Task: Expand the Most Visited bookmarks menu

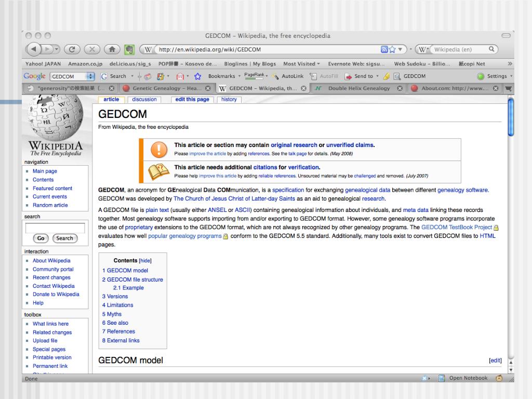Action: 302,64
